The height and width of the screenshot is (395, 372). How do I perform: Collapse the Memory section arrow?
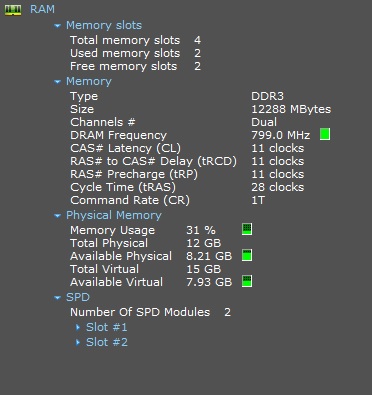[x=58, y=82]
